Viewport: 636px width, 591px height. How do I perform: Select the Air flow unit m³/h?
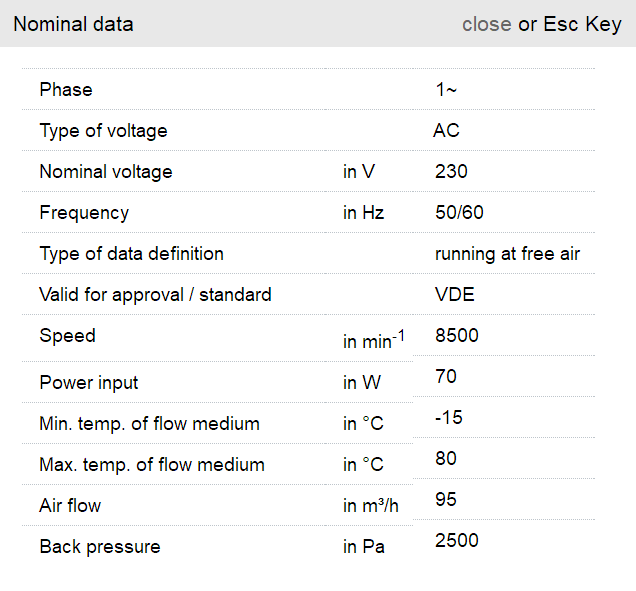371,506
